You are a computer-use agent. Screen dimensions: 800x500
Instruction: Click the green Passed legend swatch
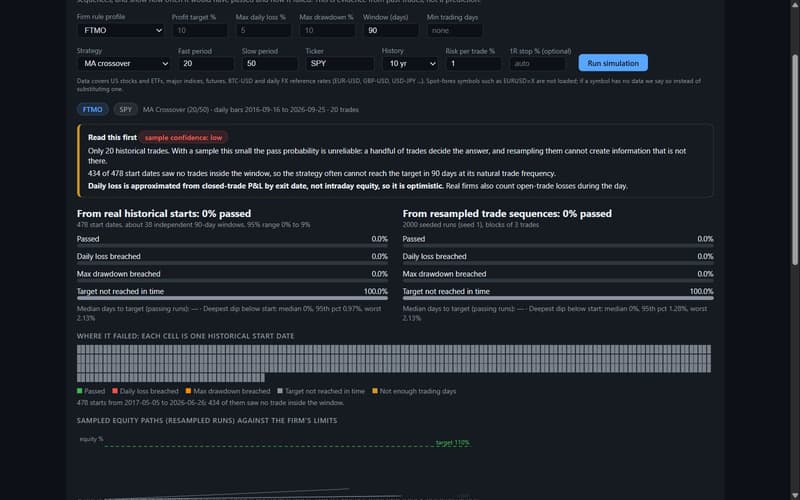tap(80, 391)
